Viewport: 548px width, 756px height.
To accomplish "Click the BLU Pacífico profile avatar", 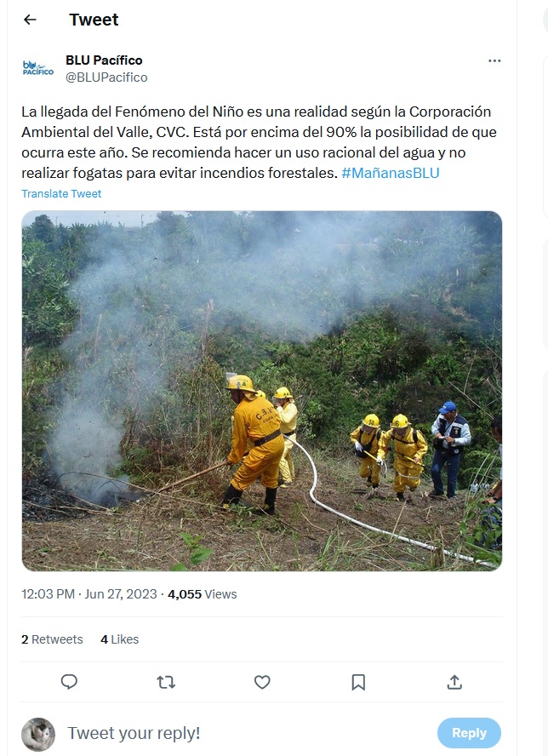I will tap(38, 68).
